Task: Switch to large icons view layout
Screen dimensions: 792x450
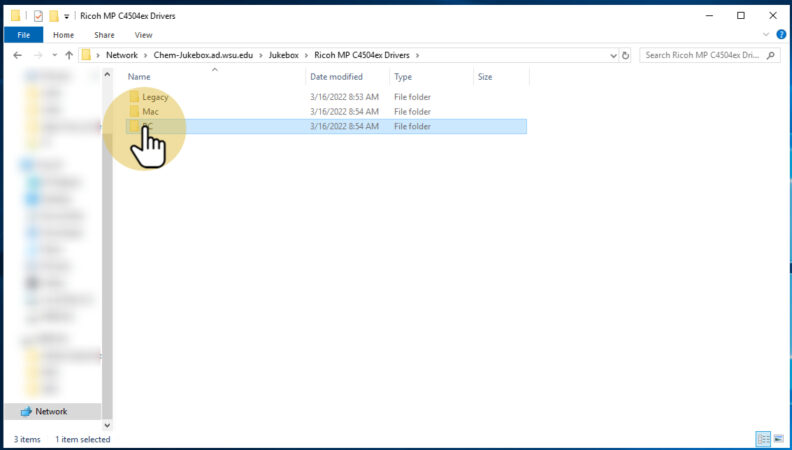Action: [x=778, y=439]
